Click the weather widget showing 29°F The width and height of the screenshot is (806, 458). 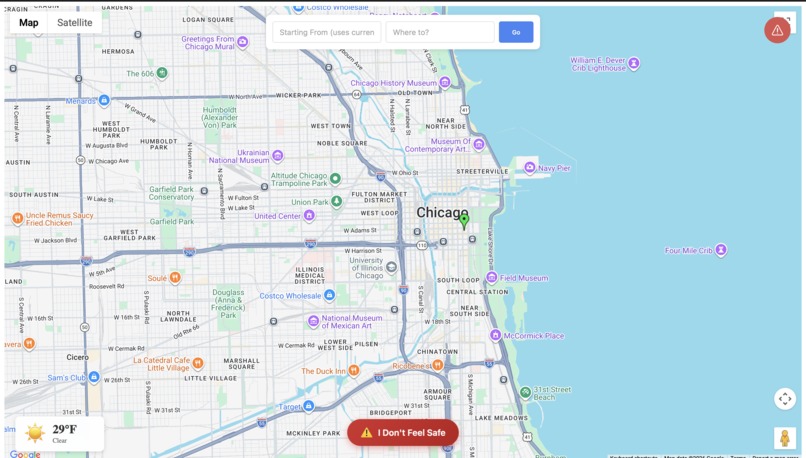[x=60, y=433]
